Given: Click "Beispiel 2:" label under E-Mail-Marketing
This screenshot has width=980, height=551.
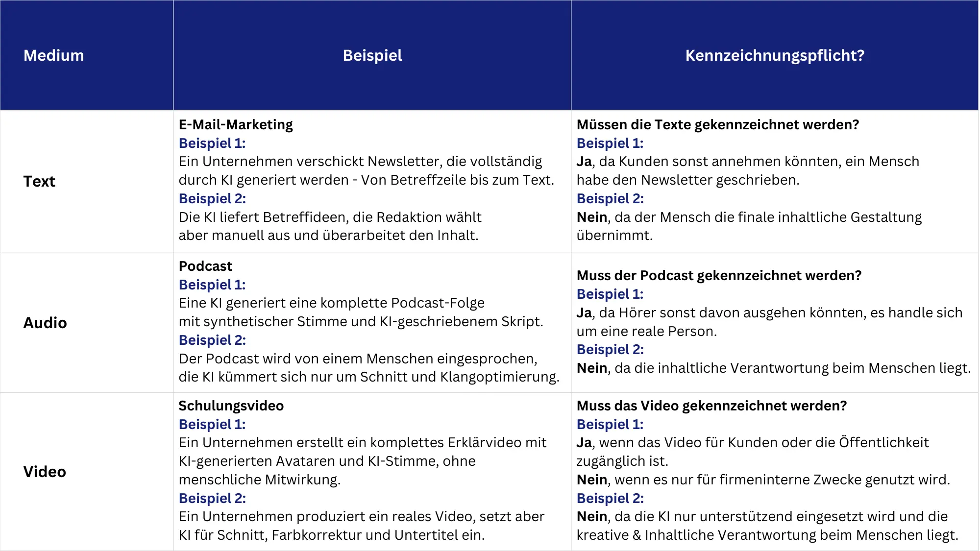Looking at the screenshot, I should point(212,198).
